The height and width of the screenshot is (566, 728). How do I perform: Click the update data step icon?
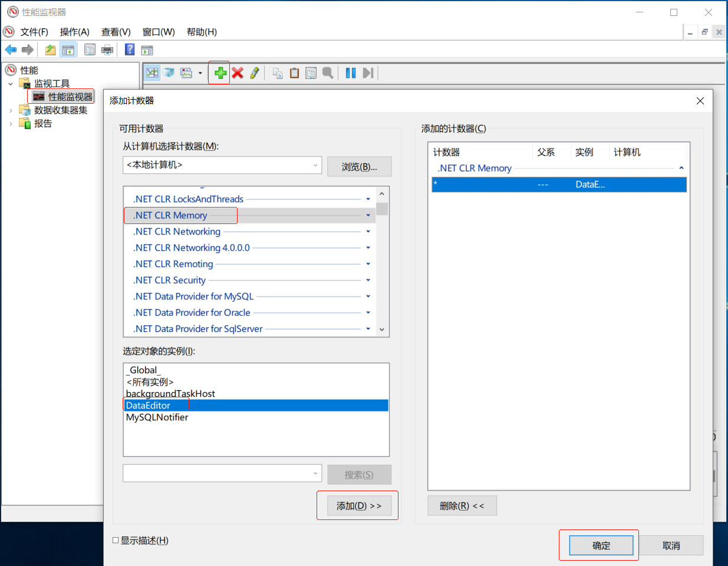coord(368,73)
